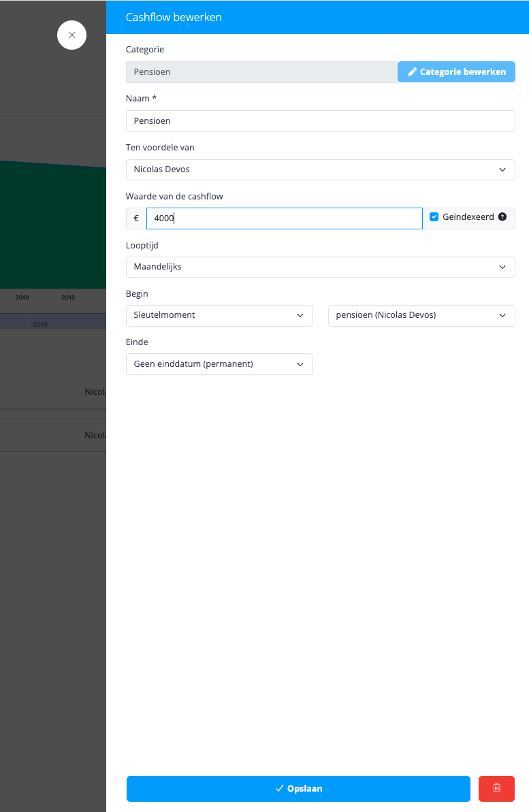Open the Sleutelmoment begin type dropdown
The image size is (529, 812).
(x=219, y=315)
